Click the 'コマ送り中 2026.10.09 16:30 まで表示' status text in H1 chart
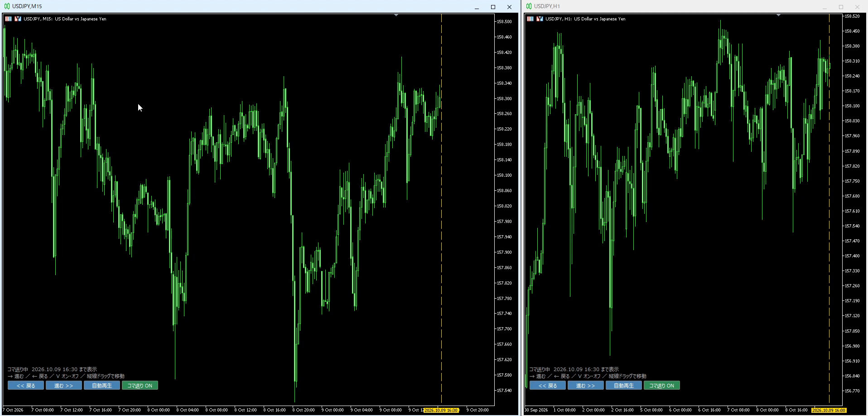This screenshot has height=416, width=868. tap(574, 369)
